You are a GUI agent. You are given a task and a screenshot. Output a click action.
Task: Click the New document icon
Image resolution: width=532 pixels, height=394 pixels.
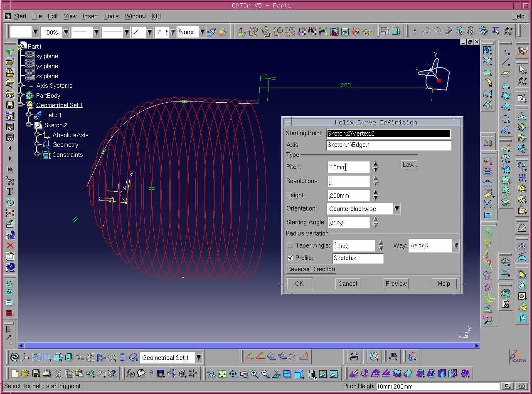(15, 373)
